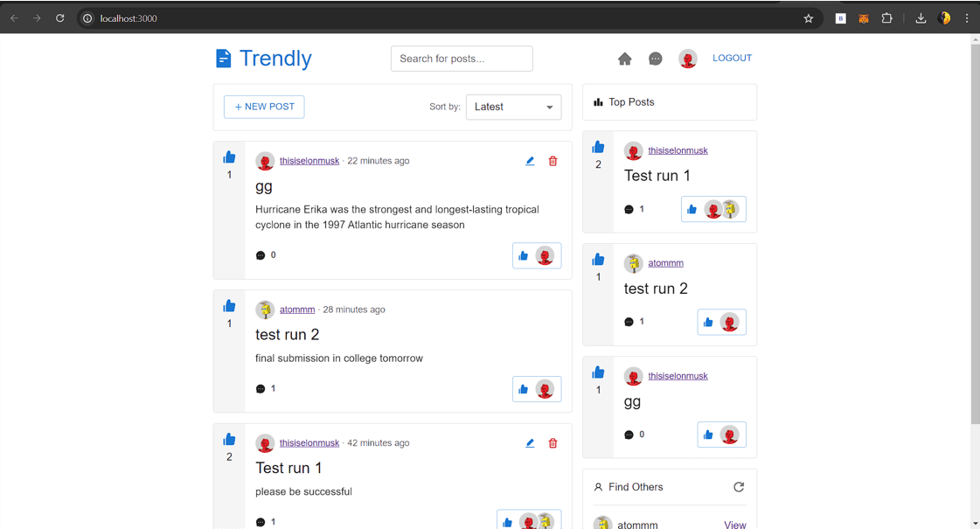Upvote 'test run 2' in the Top Posts sidebar

598,259
